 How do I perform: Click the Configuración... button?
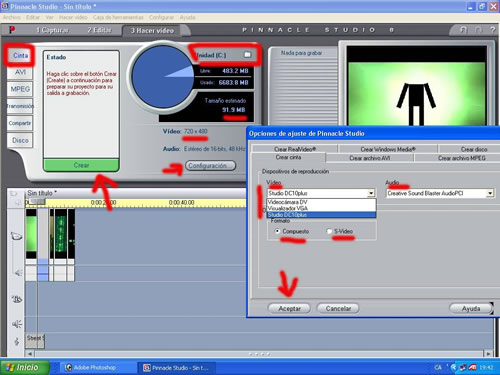pos(210,165)
